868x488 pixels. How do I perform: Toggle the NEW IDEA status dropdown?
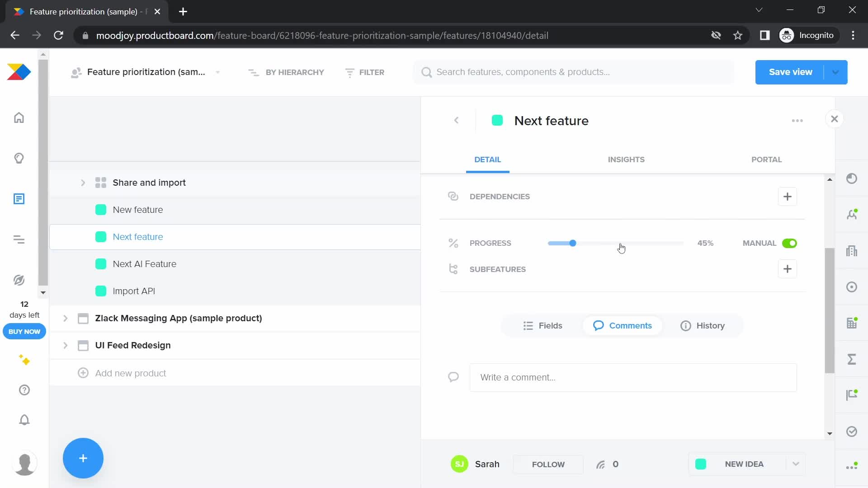(797, 464)
